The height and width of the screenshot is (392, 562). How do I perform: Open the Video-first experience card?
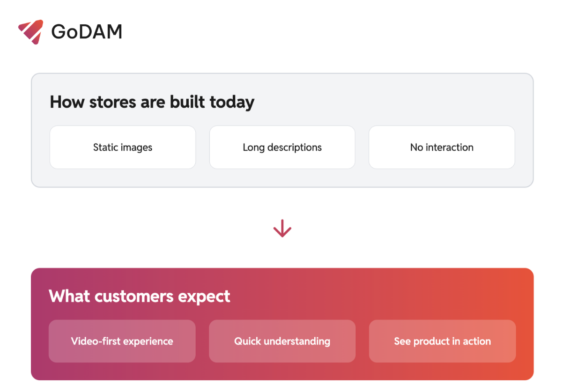[122, 341]
